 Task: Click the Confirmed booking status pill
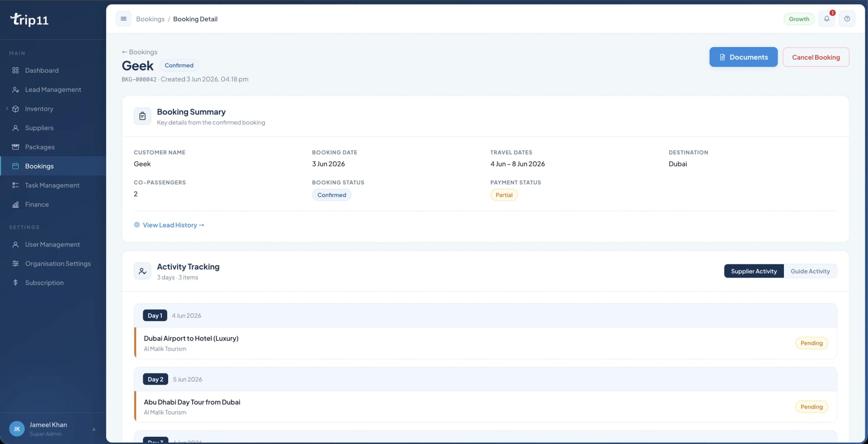pyautogui.click(x=331, y=195)
